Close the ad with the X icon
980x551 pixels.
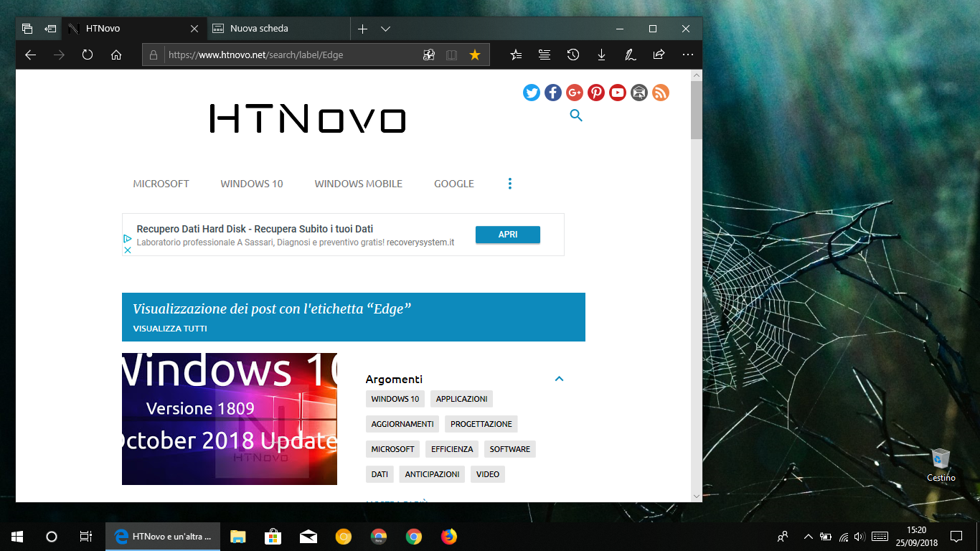128,250
